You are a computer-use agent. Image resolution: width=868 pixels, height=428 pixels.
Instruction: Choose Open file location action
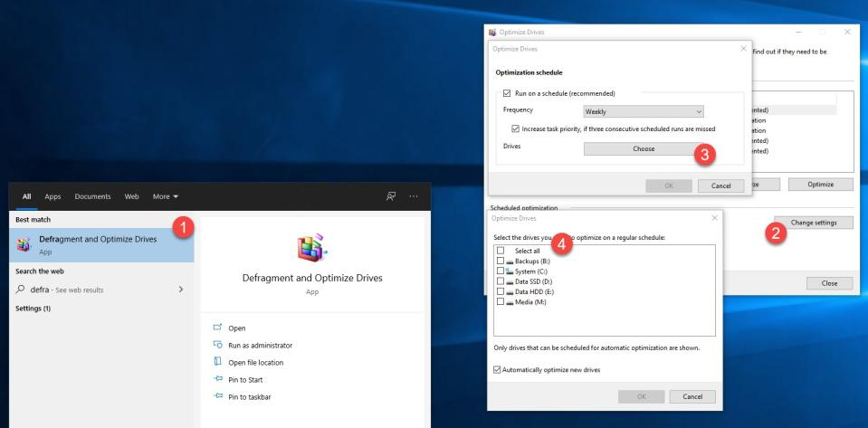pos(256,363)
